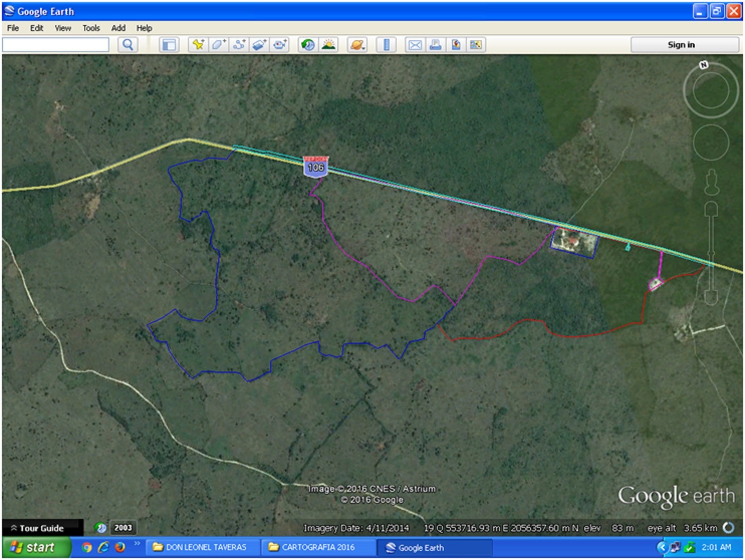Click the Email envelope icon
Viewport: 745px width, 560px height.
415,45
